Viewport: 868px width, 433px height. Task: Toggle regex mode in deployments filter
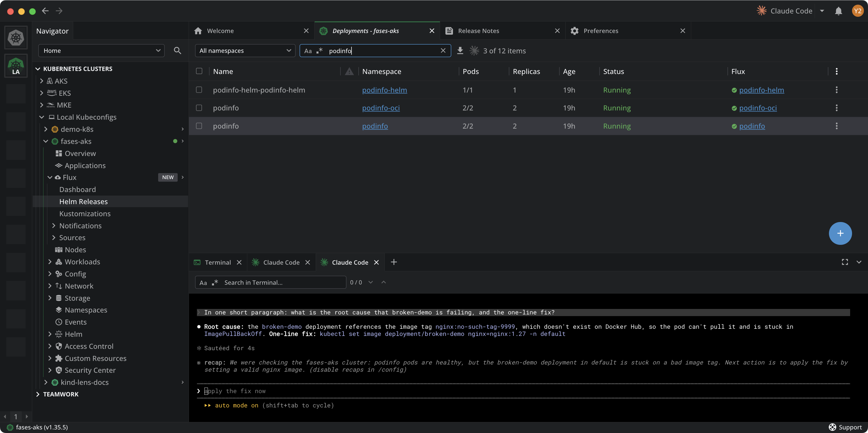pyautogui.click(x=319, y=51)
